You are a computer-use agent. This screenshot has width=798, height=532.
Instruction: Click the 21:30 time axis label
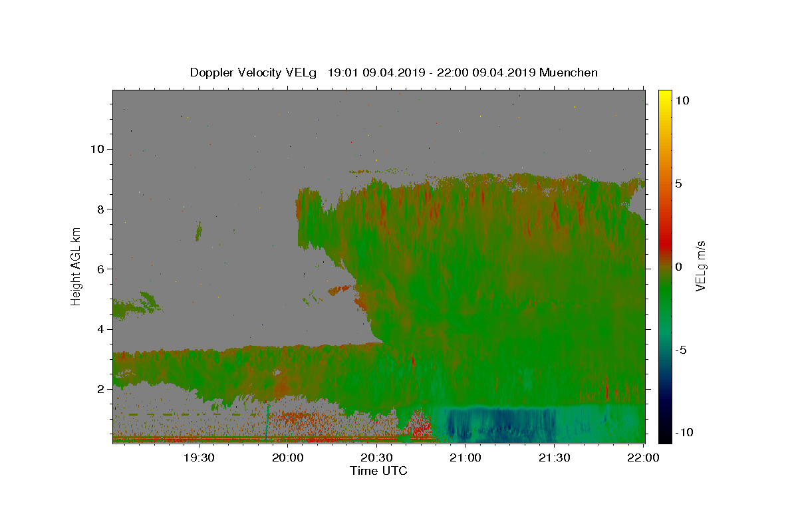554,458
